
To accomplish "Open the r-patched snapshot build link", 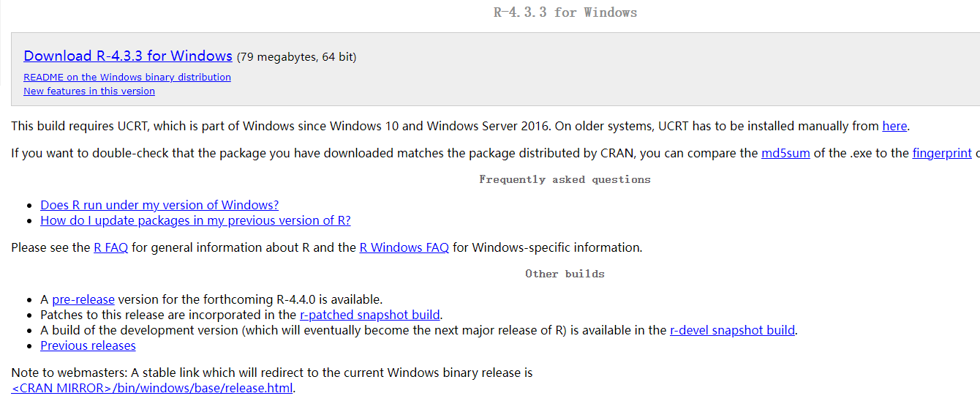I will (x=370, y=315).
